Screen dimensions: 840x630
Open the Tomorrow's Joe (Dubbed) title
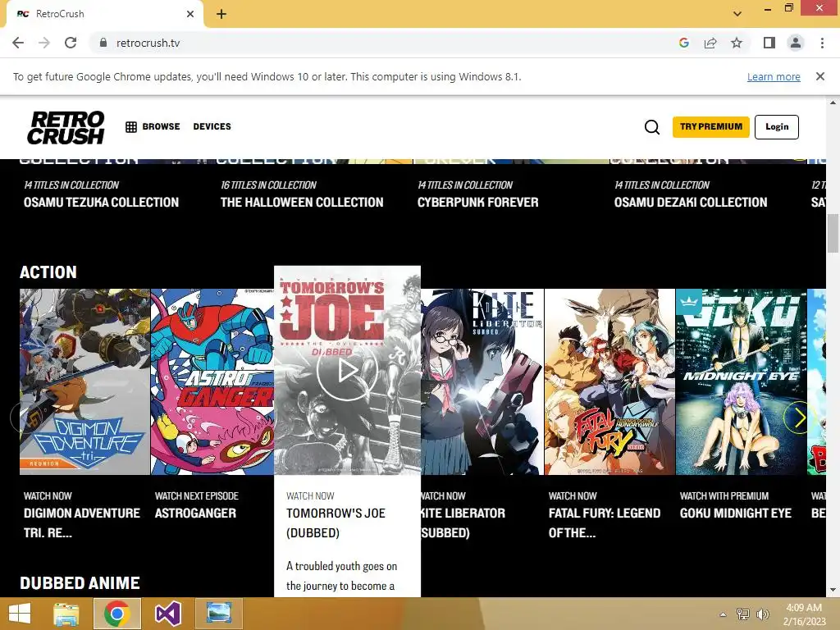[x=336, y=523]
